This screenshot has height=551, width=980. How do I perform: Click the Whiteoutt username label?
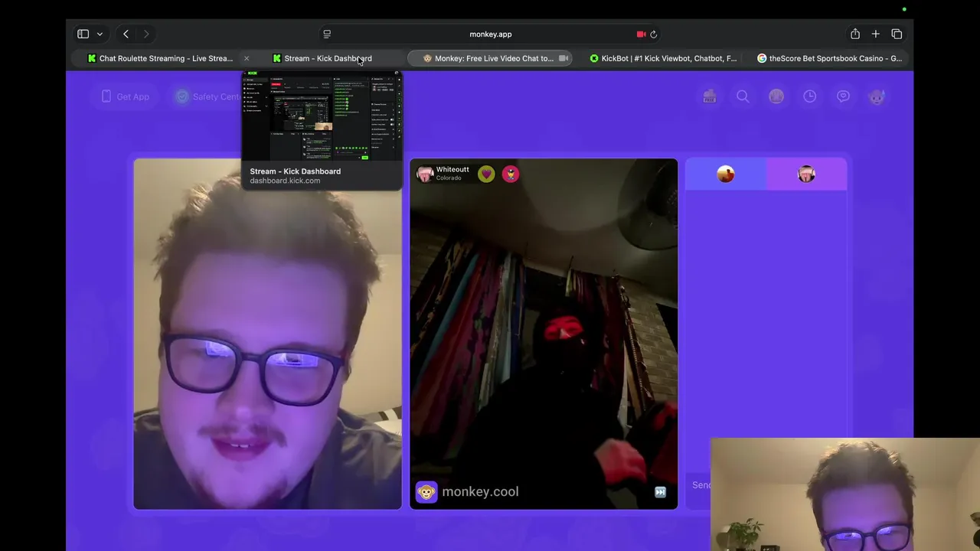452,169
